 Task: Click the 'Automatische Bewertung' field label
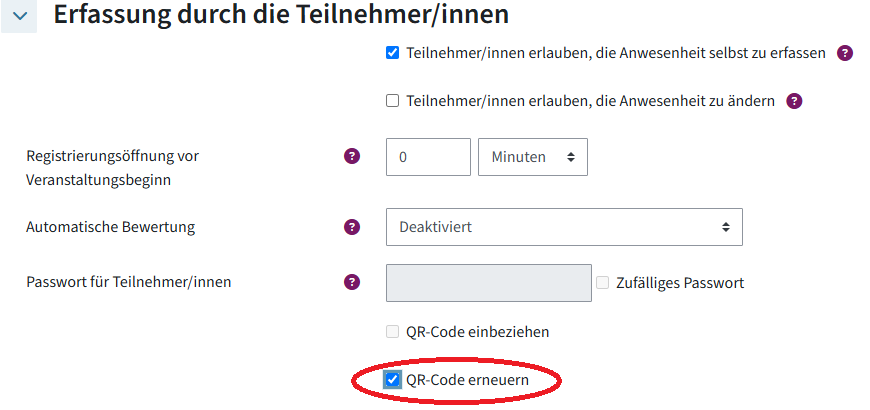(x=110, y=227)
